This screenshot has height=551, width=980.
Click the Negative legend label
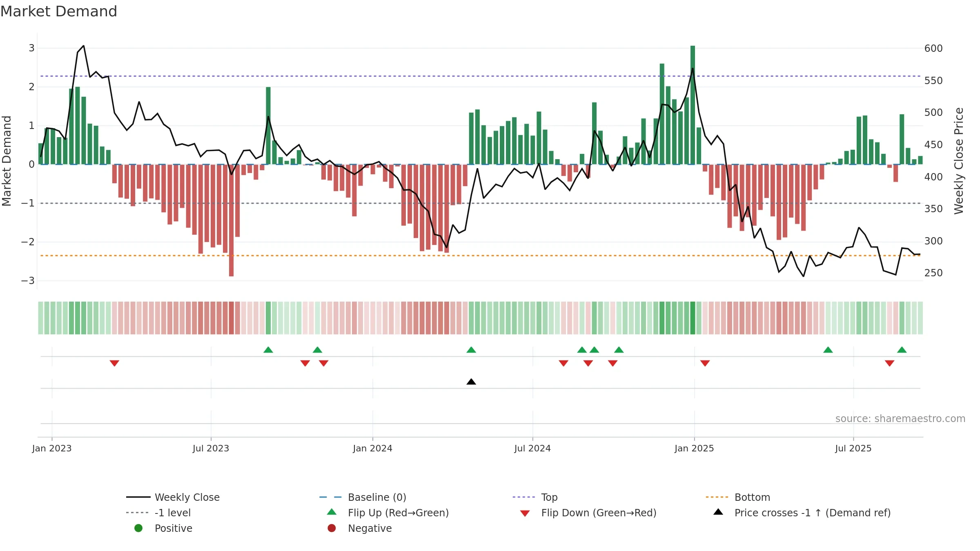pos(370,528)
